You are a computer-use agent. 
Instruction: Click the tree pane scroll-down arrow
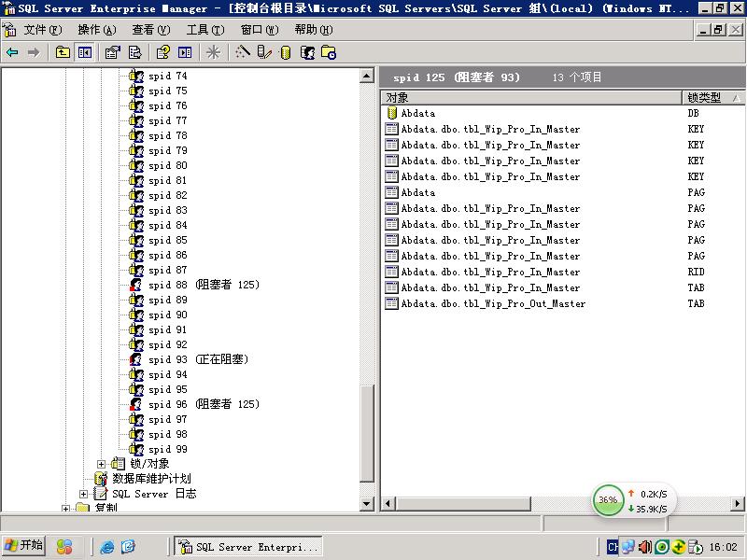[367, 504]
